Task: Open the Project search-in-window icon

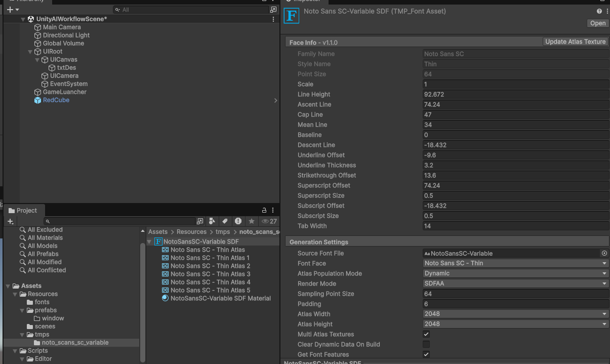Action: [200, 221]
